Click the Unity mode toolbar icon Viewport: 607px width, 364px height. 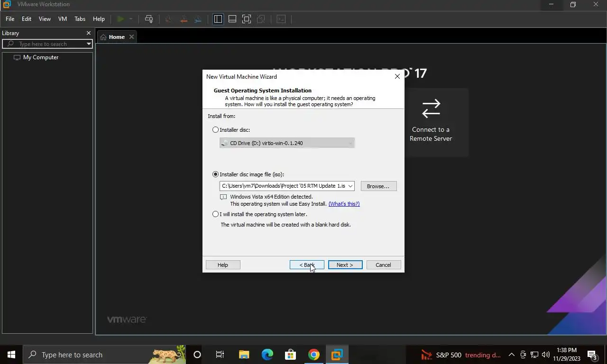click(x=261, y=19)
